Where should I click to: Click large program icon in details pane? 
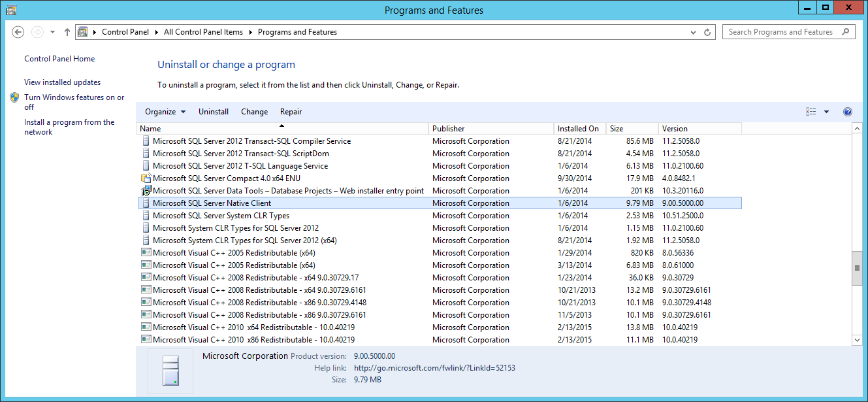(170, 371)
